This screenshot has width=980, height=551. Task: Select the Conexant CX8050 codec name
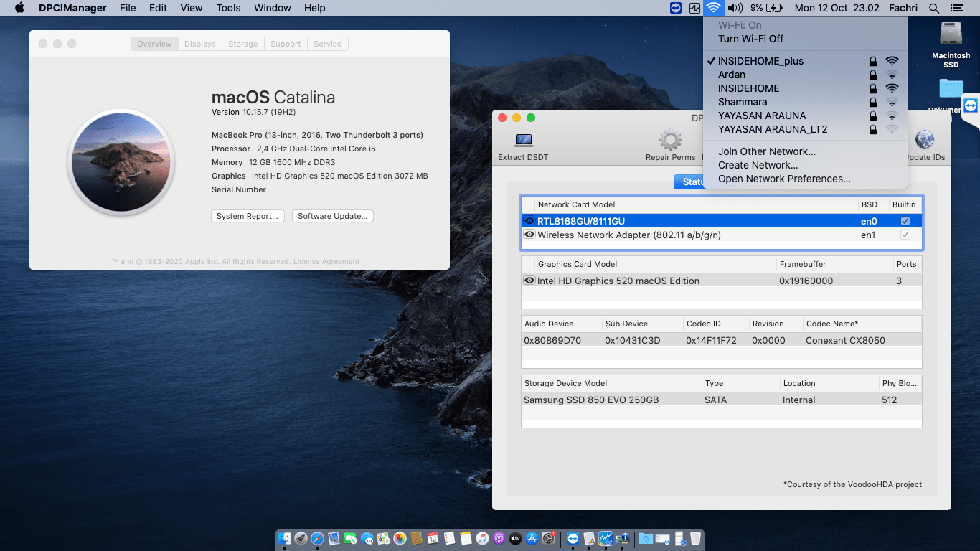click(x=845, y=340)
